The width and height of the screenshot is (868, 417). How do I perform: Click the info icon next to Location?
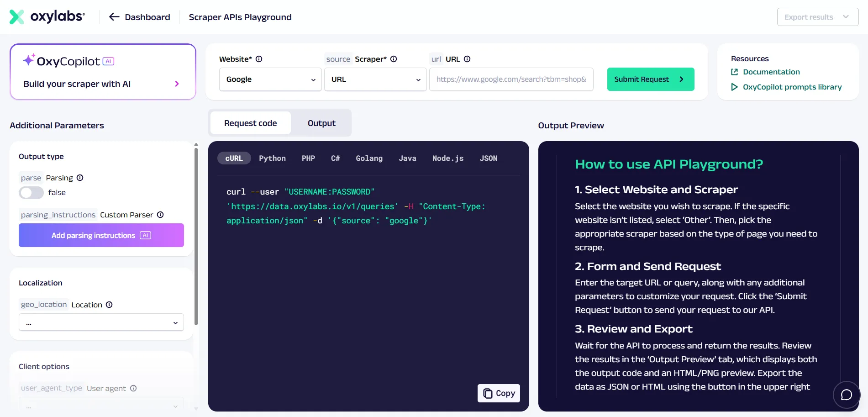click(x=109, y=305)
